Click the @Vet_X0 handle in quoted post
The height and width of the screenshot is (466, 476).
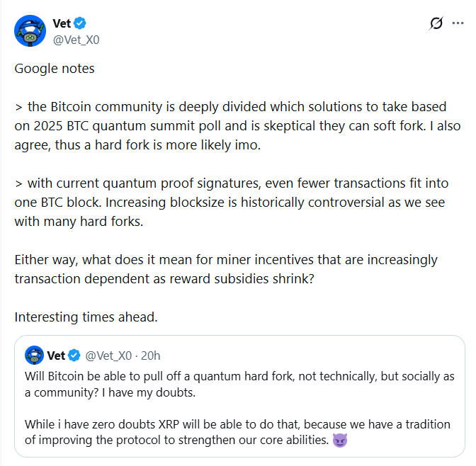click(x=111, y=355)
